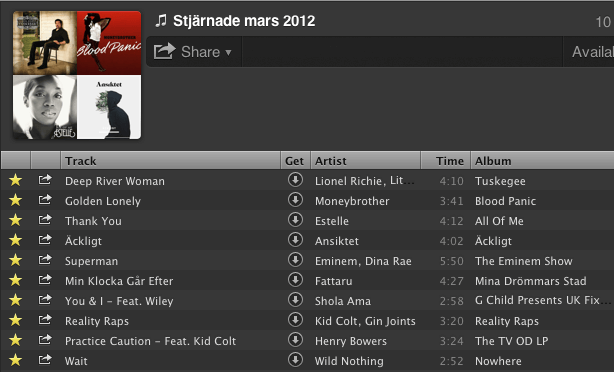Download Deep River Woman via Get icon
Viewport: 614px width, 372px height.
click(x=295, y=180)
